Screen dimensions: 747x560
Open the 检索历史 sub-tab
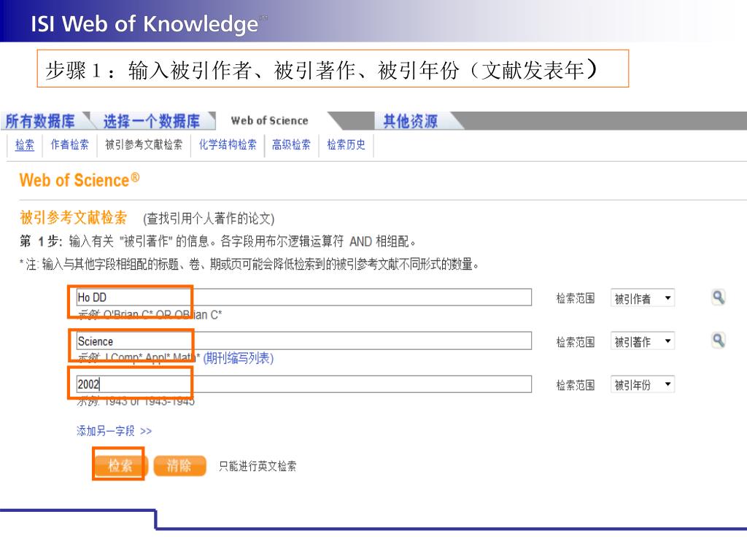click(x=347, y=145)
